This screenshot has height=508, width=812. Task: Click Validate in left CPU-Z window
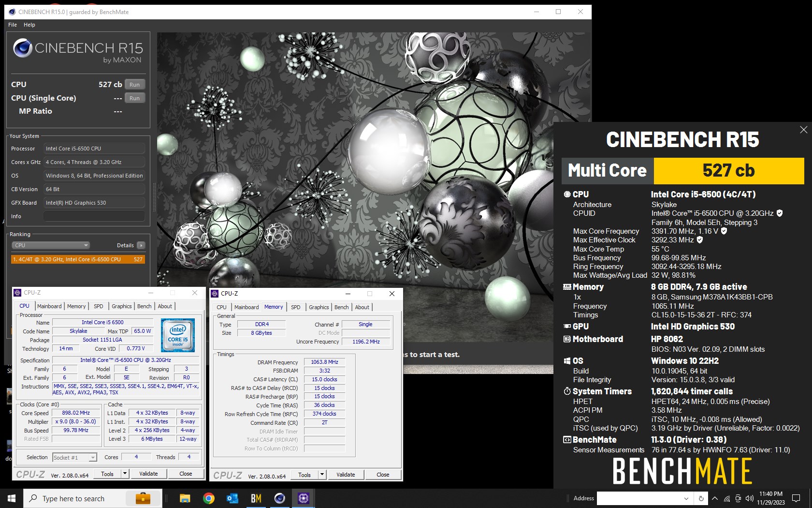pos(148,474)
